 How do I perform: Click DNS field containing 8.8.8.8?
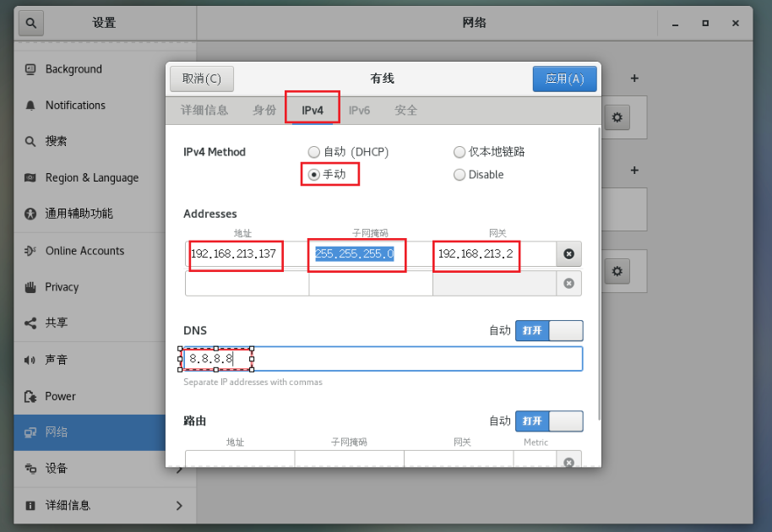[x=383, y=359]
